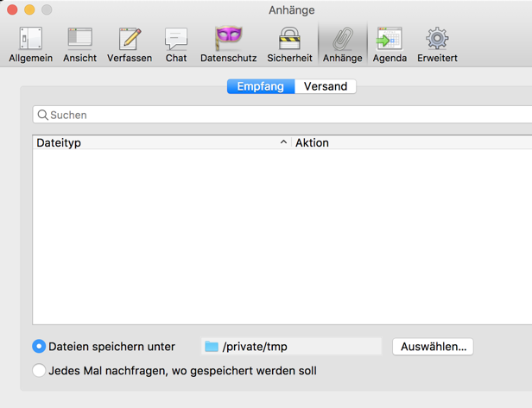Image resolution: width=532 pixels, height=408 pixels.
Task: Switch to the Versand tab
Action: tap(326, 86)
